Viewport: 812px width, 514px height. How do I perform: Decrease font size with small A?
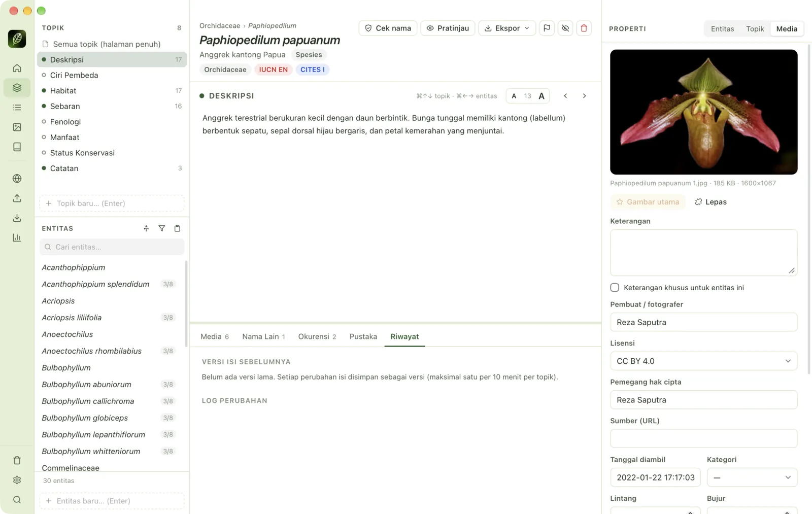(514, 96)
